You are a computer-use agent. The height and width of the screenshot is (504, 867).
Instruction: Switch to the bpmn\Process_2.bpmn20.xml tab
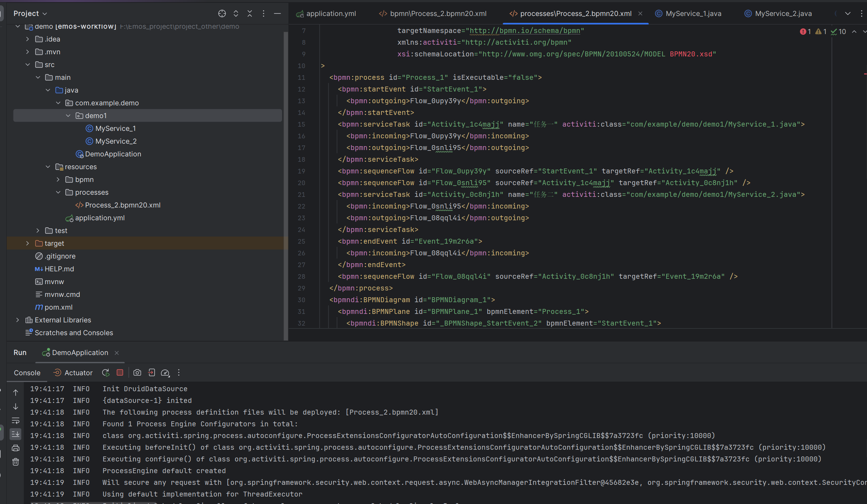[433, 13]
